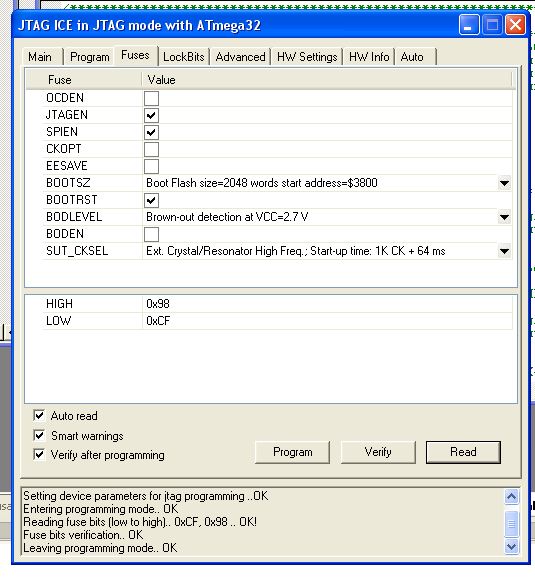Uncheck the BOOTRST fuse
This screenshot has width=535, height=578.
point(151,200)
